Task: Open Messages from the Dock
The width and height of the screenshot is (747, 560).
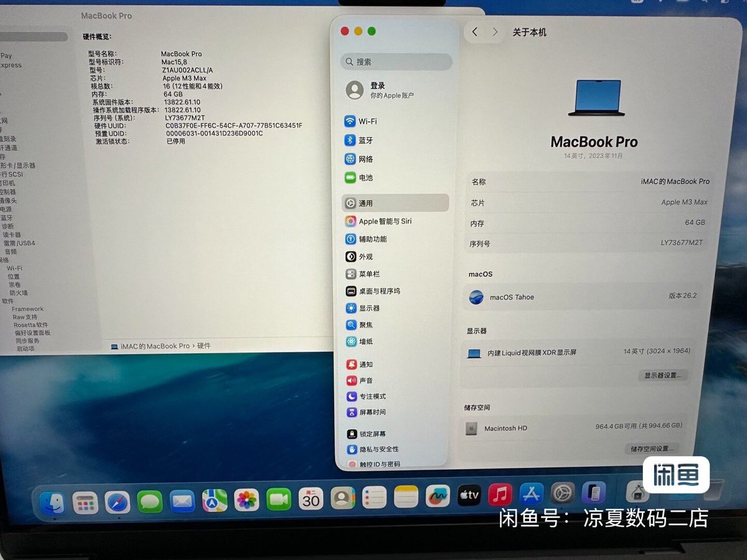Action: (150, 501)
